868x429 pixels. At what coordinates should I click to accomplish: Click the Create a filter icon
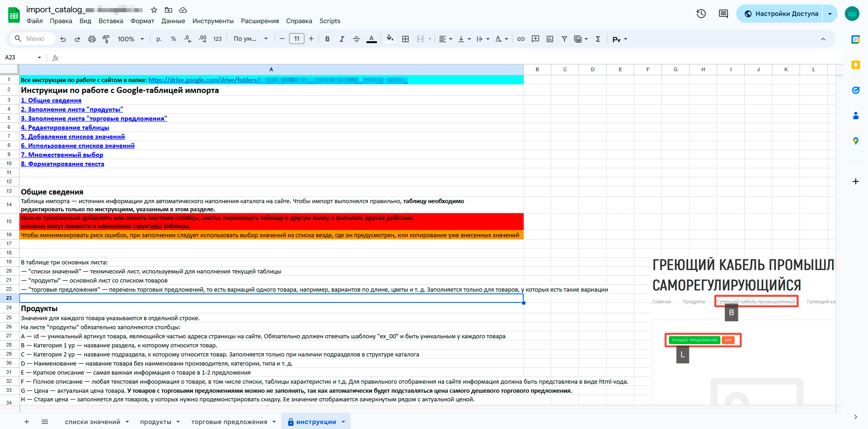click(564, 39)
